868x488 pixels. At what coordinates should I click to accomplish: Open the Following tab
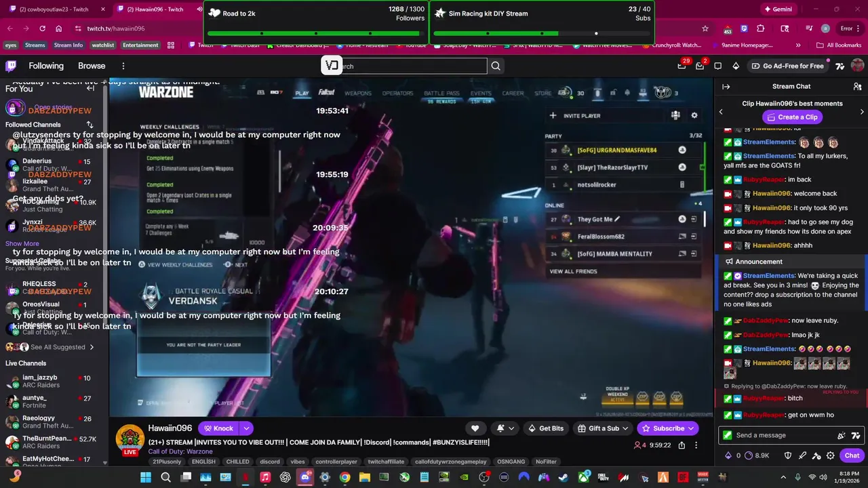(46, 66)
